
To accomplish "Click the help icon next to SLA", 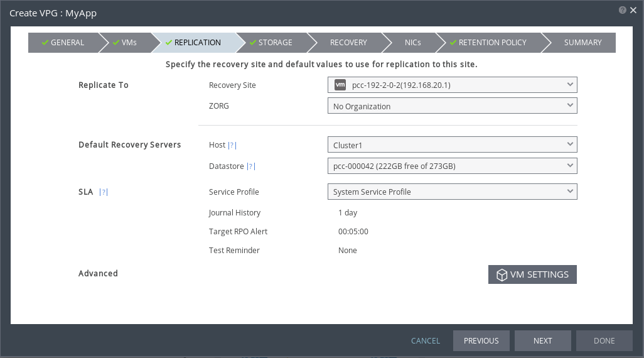I will (x=104, y=192).
